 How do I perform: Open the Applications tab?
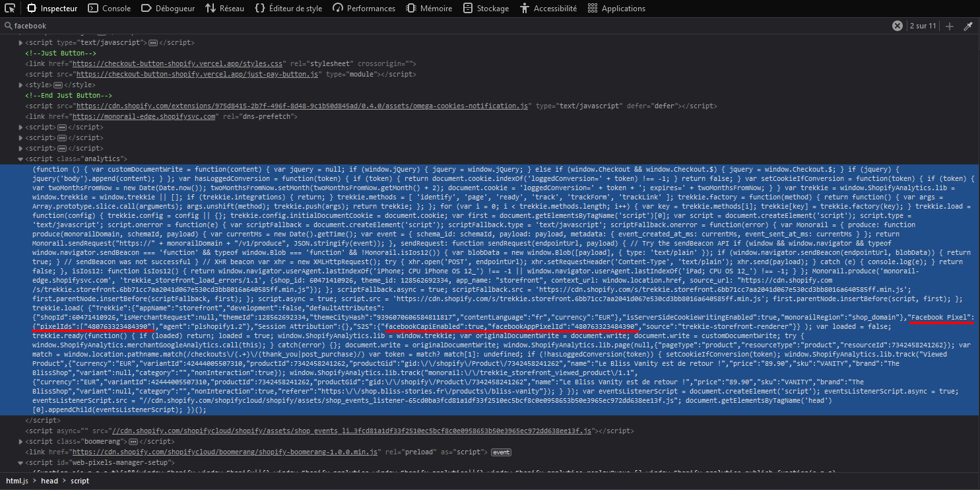click(616, 9)
